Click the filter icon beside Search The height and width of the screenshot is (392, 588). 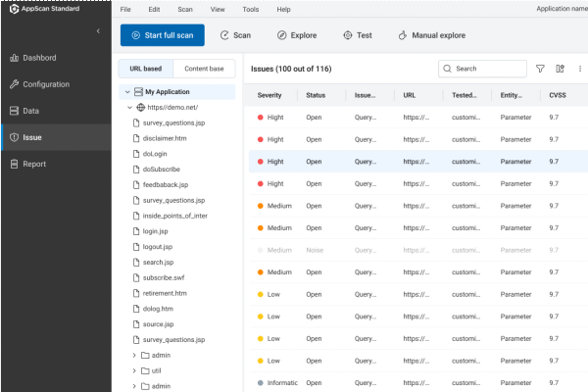tap(540, 70)
